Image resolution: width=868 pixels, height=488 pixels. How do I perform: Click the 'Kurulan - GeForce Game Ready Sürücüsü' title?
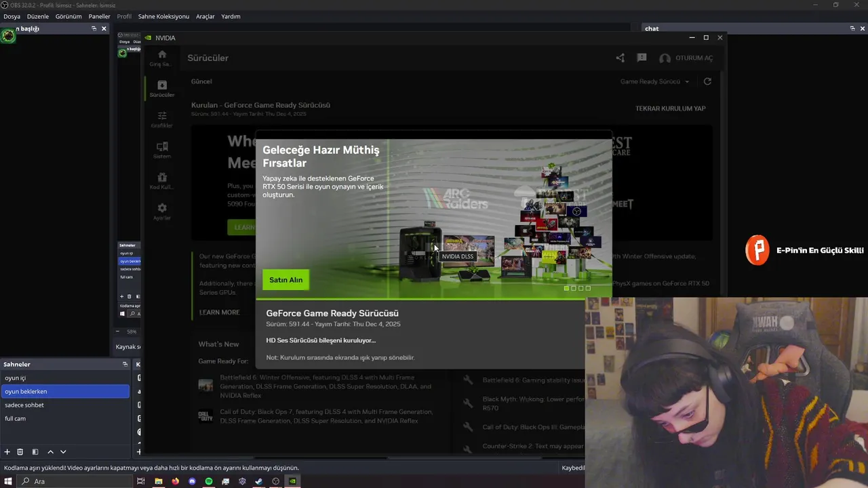click(x=260, y=105)
